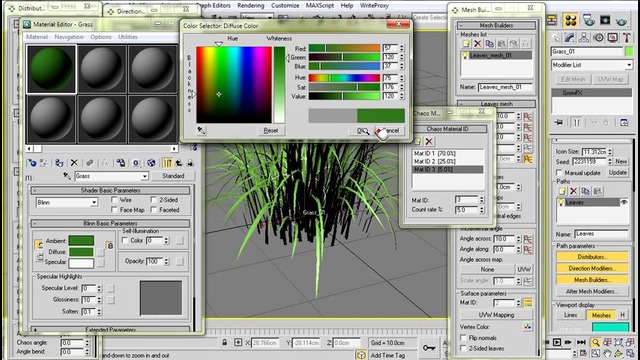Viewport: 640px width, 360px height.
Task: Toggle Show End Result icon in Material Editor
Action: (167, 163)
